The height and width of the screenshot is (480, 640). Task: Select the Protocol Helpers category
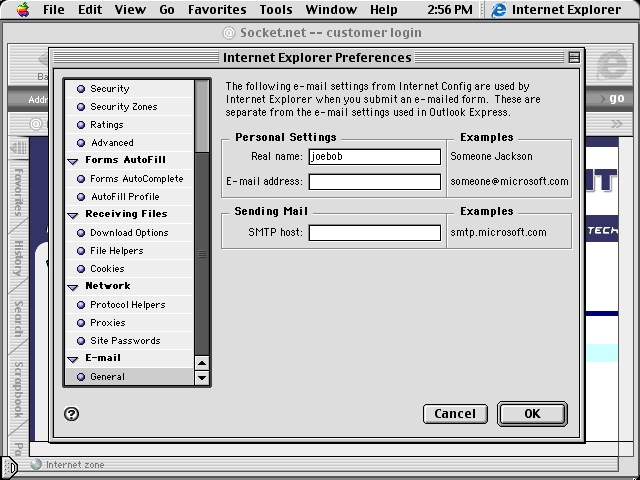[x=129, y=304]
